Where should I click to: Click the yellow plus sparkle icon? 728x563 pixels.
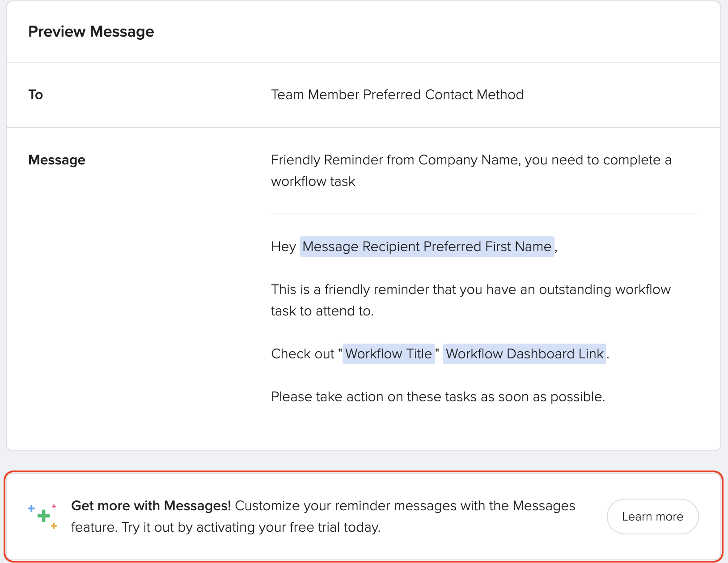(x=54, y=526)
